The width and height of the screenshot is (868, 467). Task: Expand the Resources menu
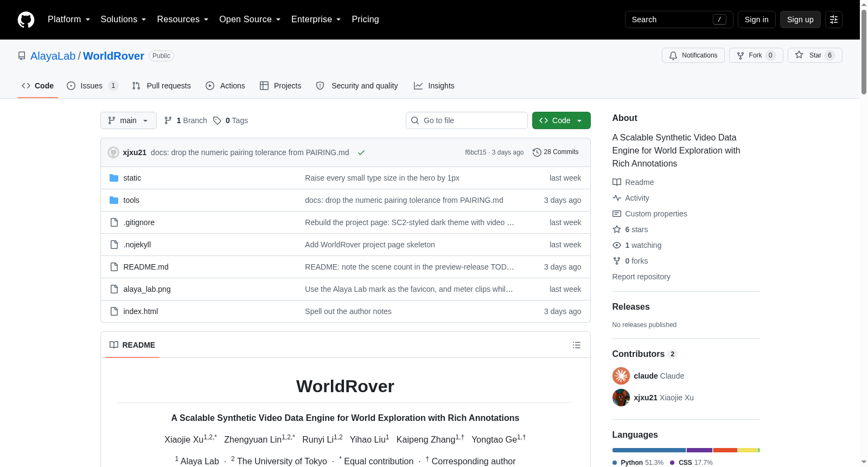pos(183,20)
